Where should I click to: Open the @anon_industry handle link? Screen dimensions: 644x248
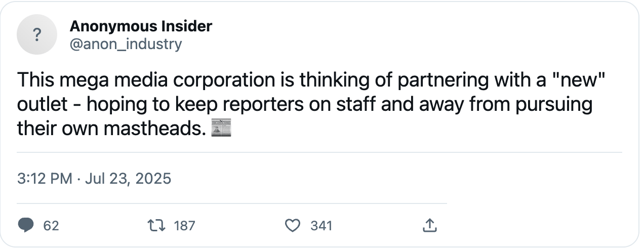point(126,45)
